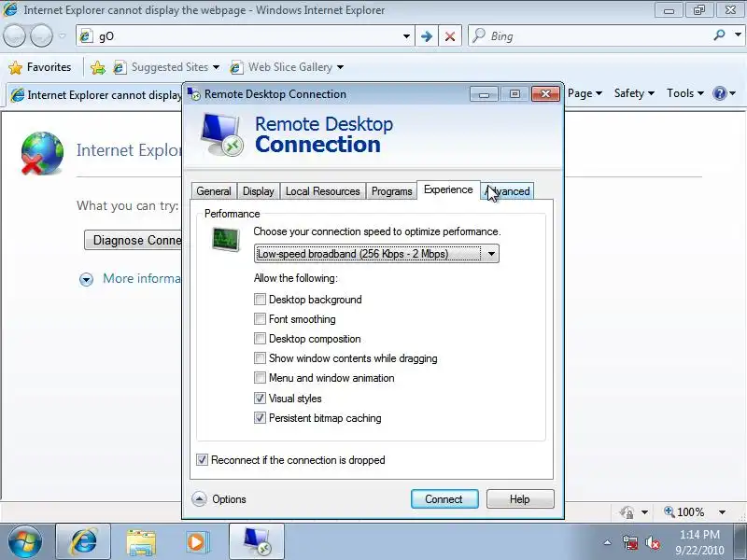
Task: Open the Safety menu
Action: coord(634,93)
